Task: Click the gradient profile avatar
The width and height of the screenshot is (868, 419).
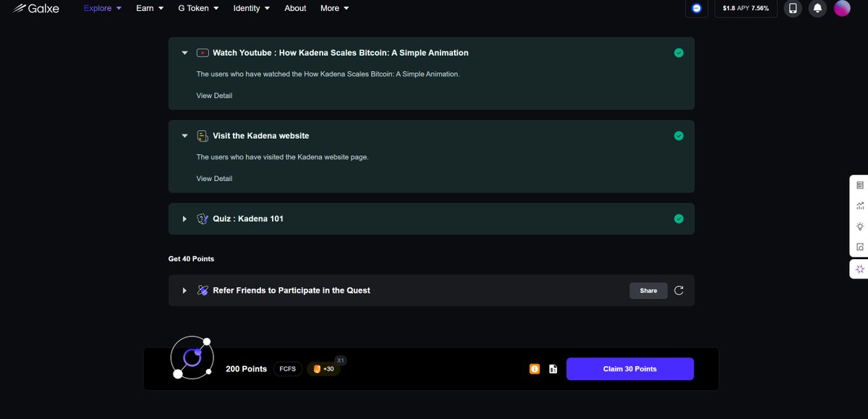Action: tap(841, 8)
